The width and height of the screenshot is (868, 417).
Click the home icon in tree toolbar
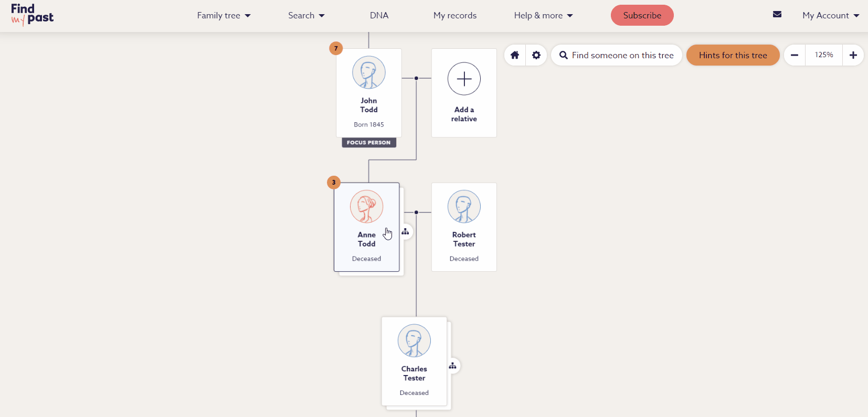pos(515,55)
